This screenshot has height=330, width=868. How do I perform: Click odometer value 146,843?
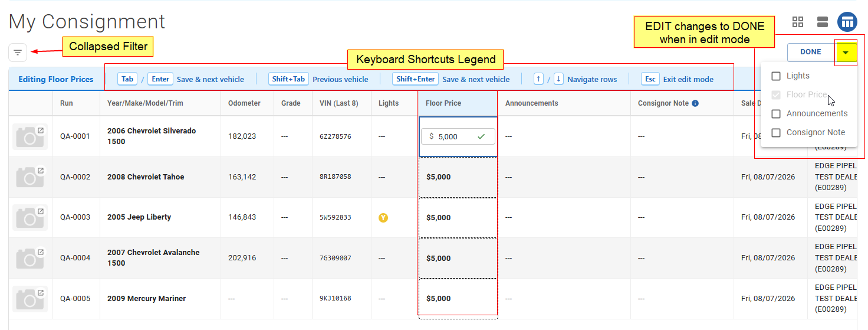coord(242,217)
